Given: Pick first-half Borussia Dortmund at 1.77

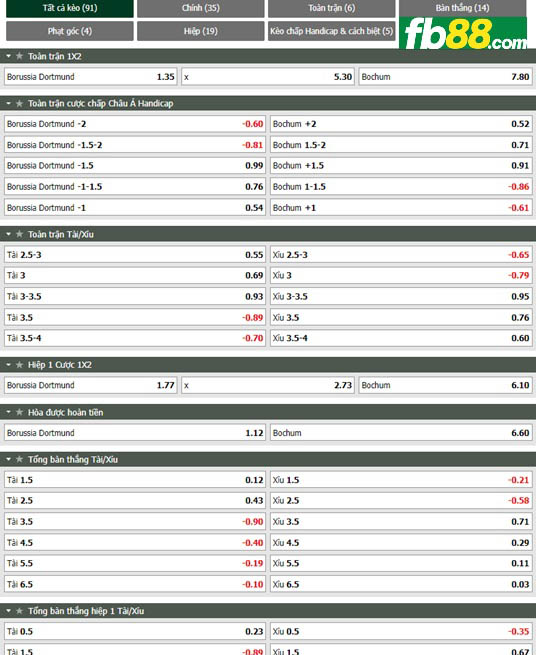Looking at the screenshot, I should pyautogui.click(x=91, y=385).
